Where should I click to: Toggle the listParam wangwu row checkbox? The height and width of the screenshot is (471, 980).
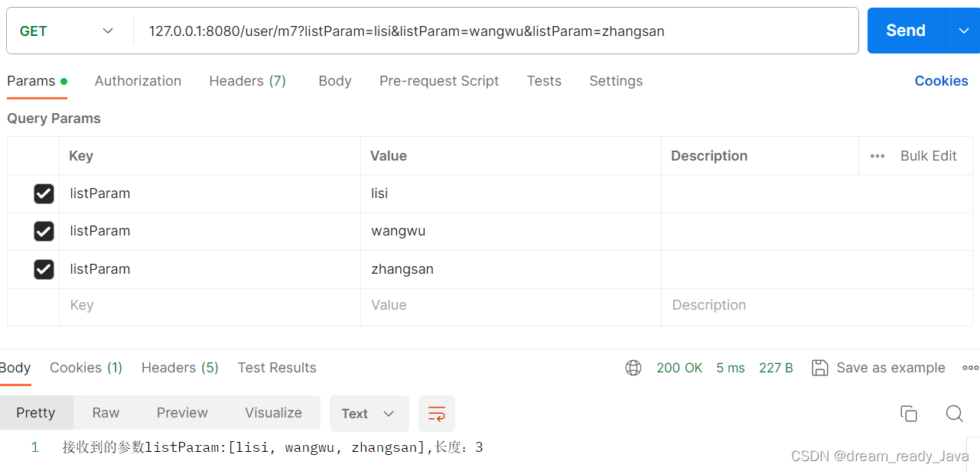pyautogui.click(x=44, y=231)
